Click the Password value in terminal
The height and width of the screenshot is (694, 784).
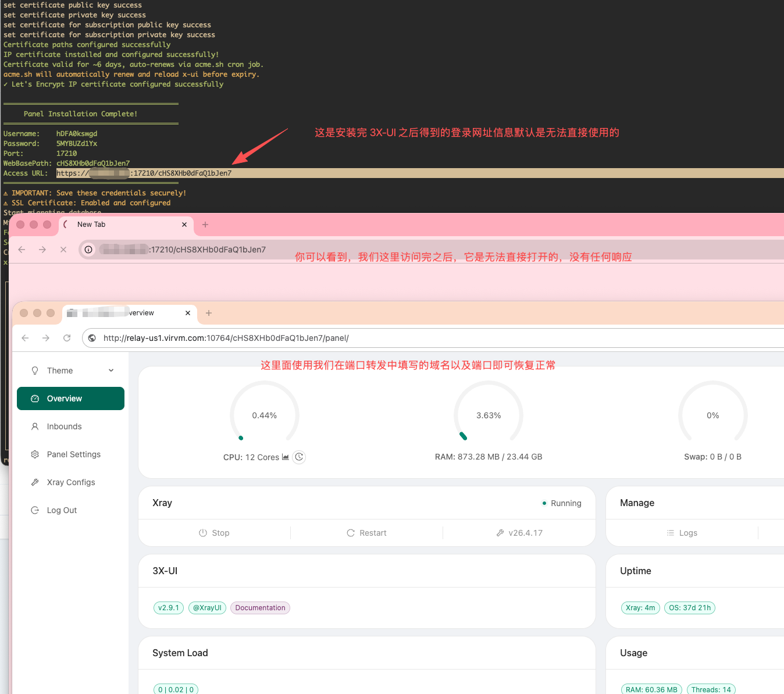pyautogui.click(x=77, y=144)
